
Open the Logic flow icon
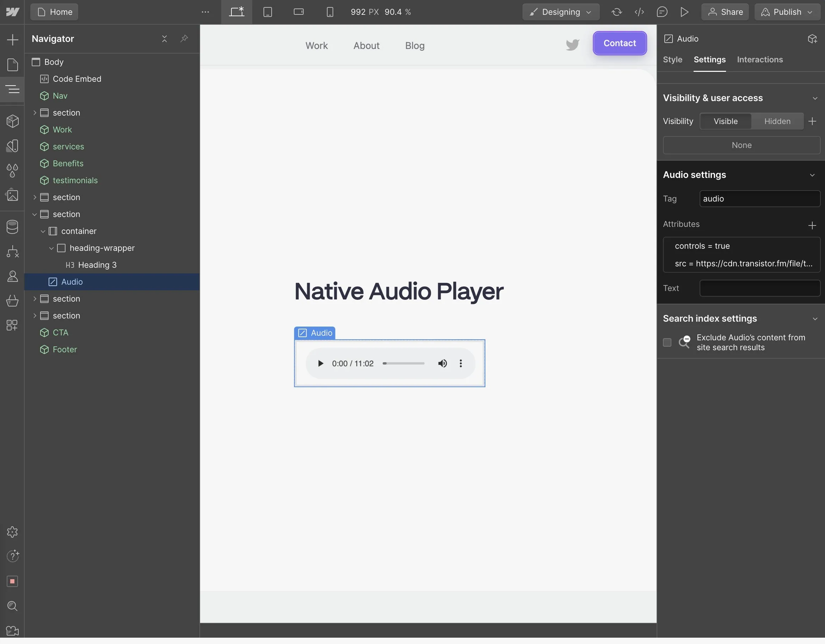click(x=12, y=252)
